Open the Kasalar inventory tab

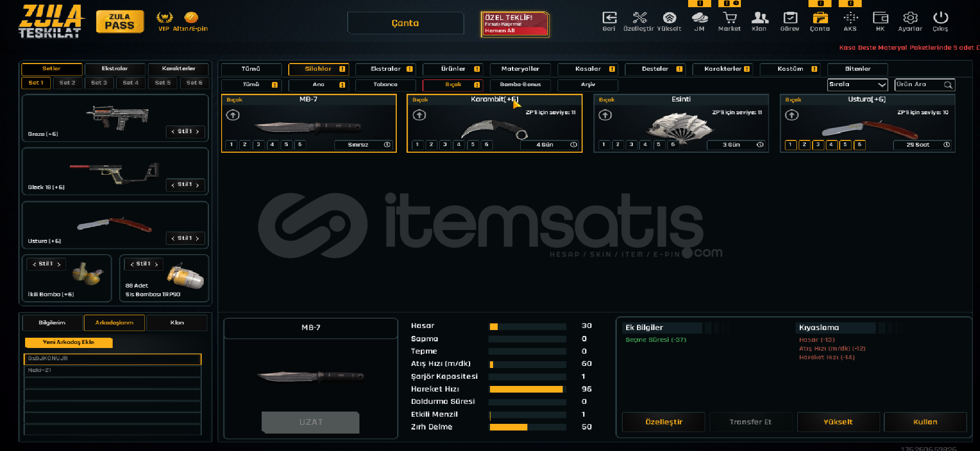[588, 69]
